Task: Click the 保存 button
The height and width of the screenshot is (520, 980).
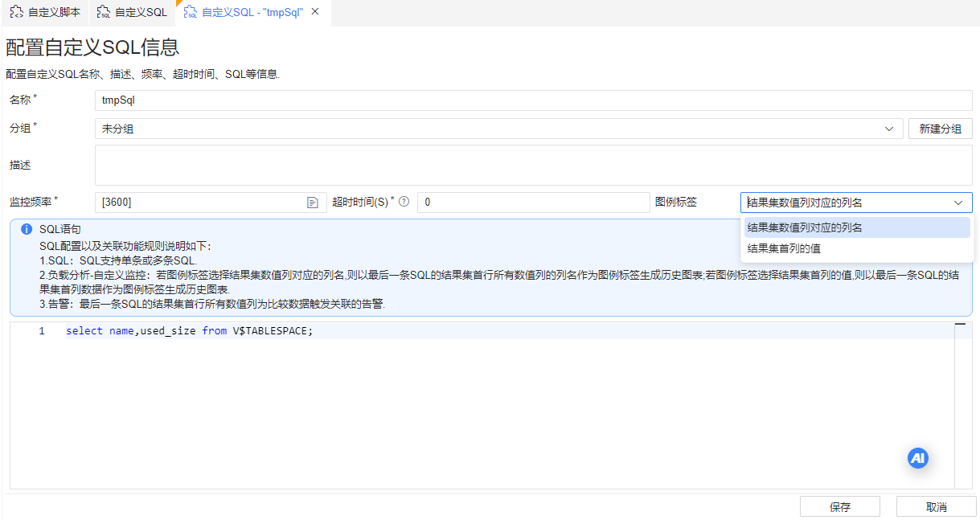Action: [840, 507]
